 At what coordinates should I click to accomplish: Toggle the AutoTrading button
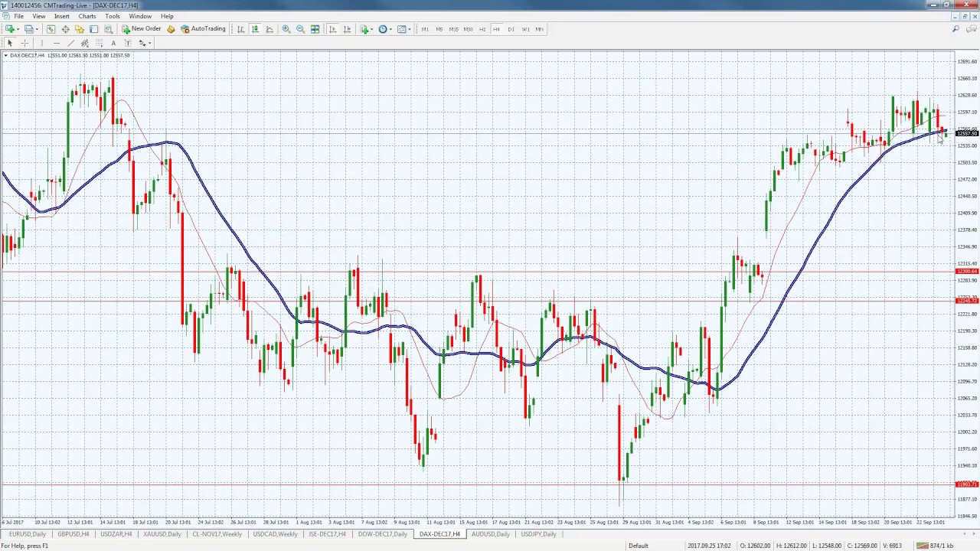tap(203, 29)
